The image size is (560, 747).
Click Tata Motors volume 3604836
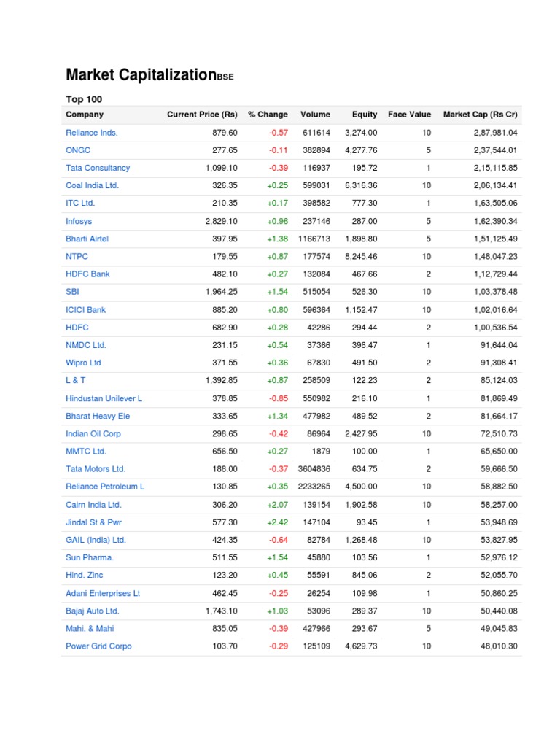coord(314,469)
